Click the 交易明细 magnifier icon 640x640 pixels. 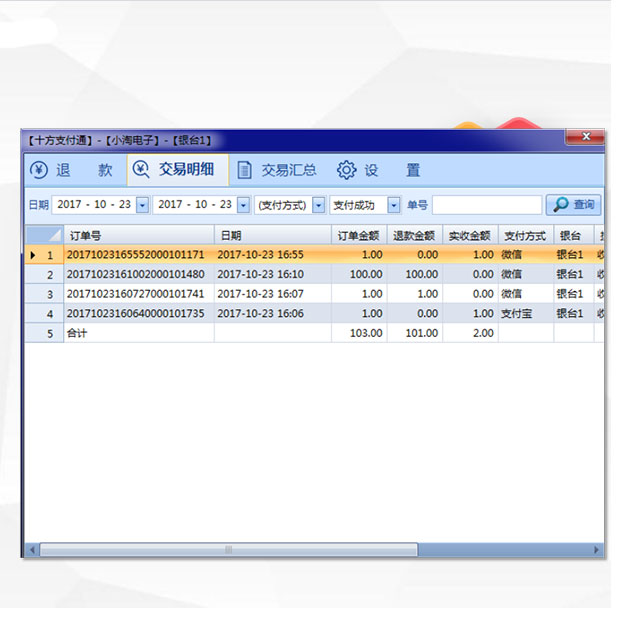tap(142, 170)
